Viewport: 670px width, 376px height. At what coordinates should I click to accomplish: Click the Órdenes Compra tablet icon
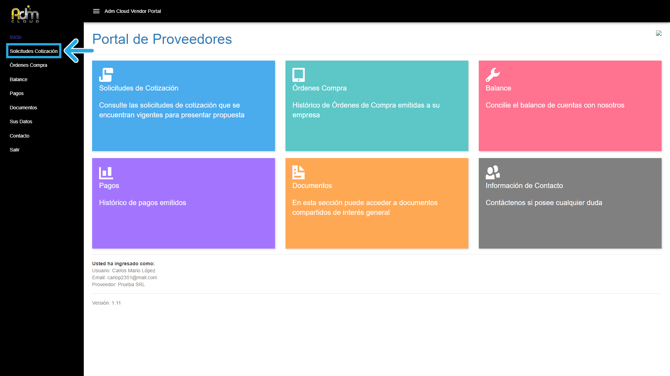coord(298,75)
